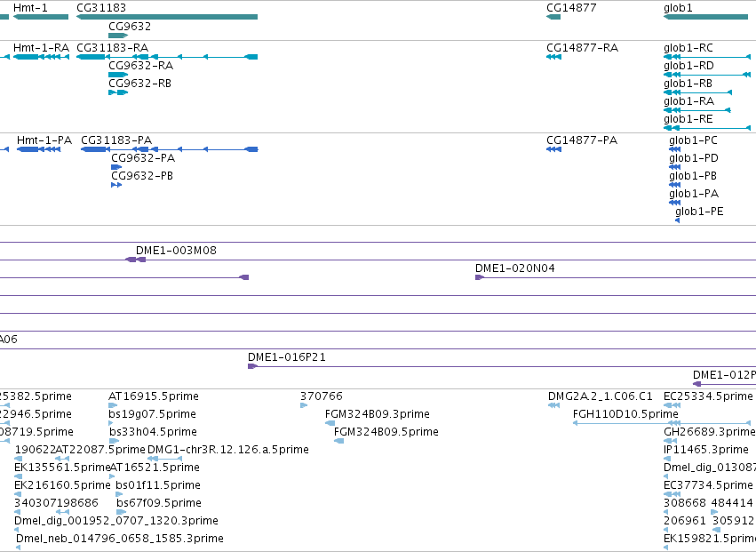Viewport: 756px width, 552px height.
Task: Click the CG9632-PB protein arrow glyph
Action: click(116, 185)
